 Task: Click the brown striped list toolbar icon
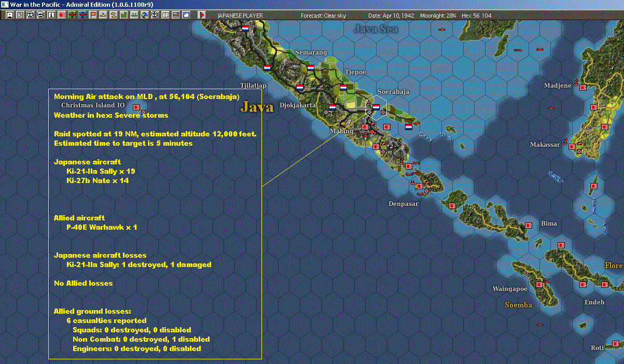click(x=176, y=15)
